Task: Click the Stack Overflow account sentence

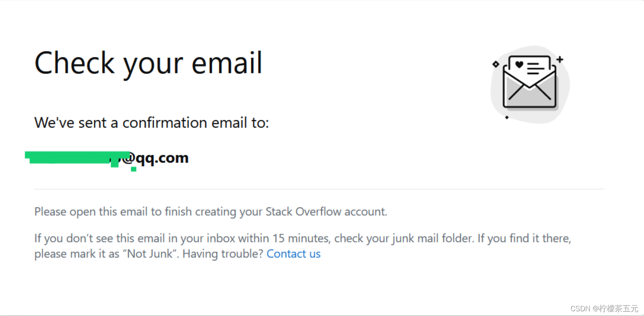Action: [211, 212]
